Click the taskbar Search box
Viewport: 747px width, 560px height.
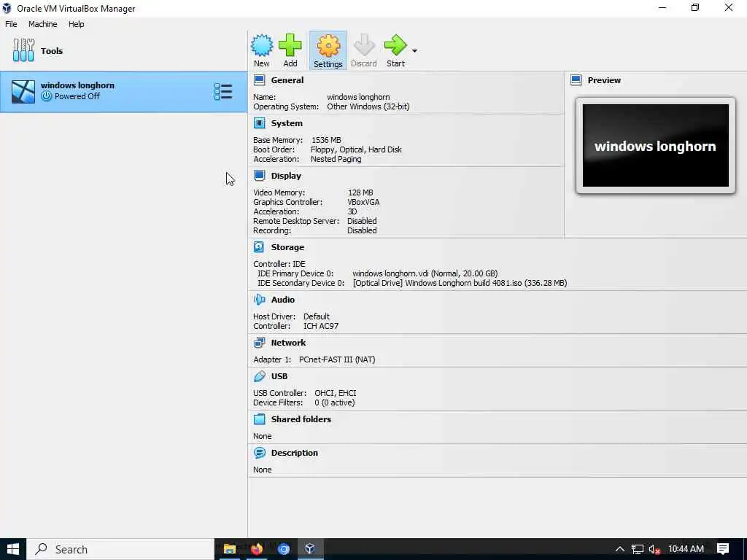click(x=120, y=549)
